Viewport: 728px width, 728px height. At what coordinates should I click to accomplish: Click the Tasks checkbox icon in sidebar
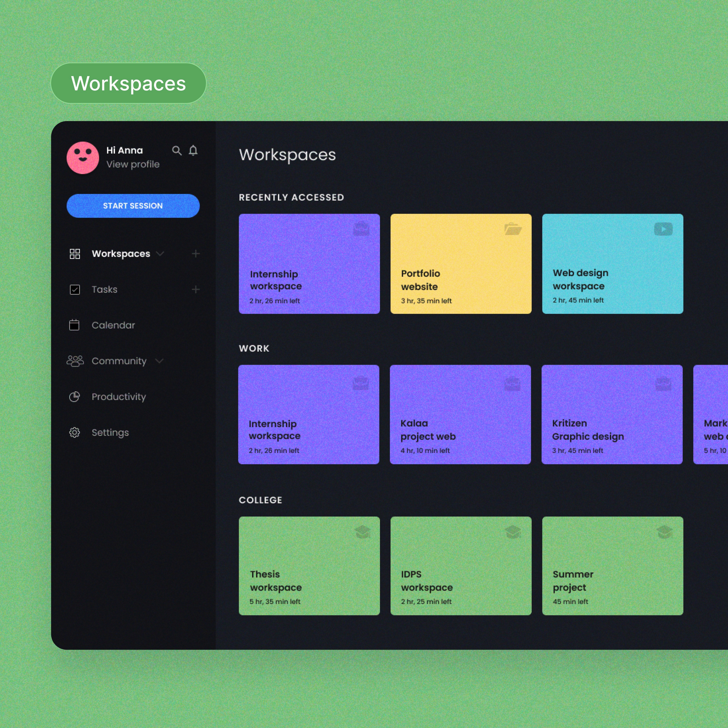click(x=75, y=289)
